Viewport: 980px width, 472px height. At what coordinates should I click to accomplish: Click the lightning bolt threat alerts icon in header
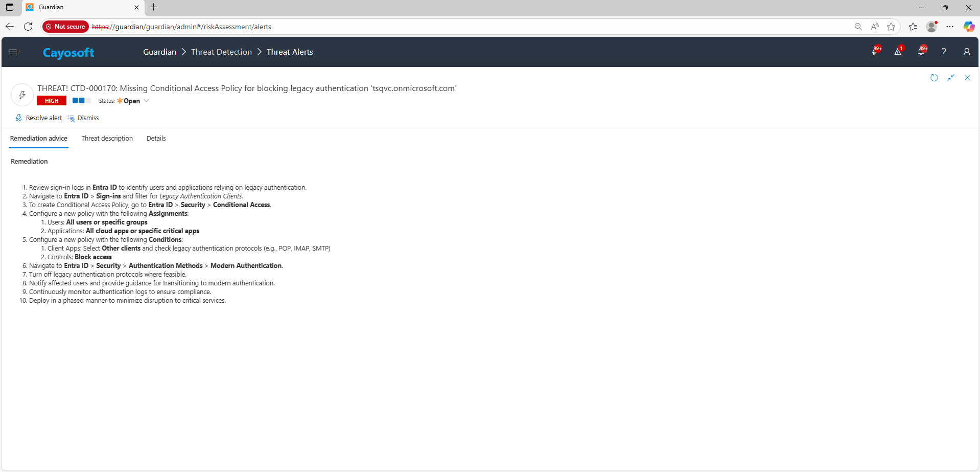875,52
